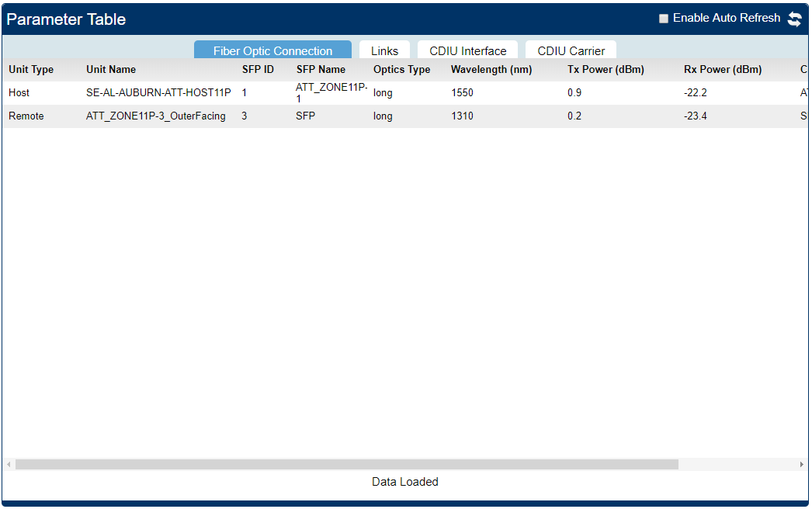Click ATT_ZONE11P-3_OuterFacing unit name cell
The width and height of the screenshot is (812, 509).
156,116
